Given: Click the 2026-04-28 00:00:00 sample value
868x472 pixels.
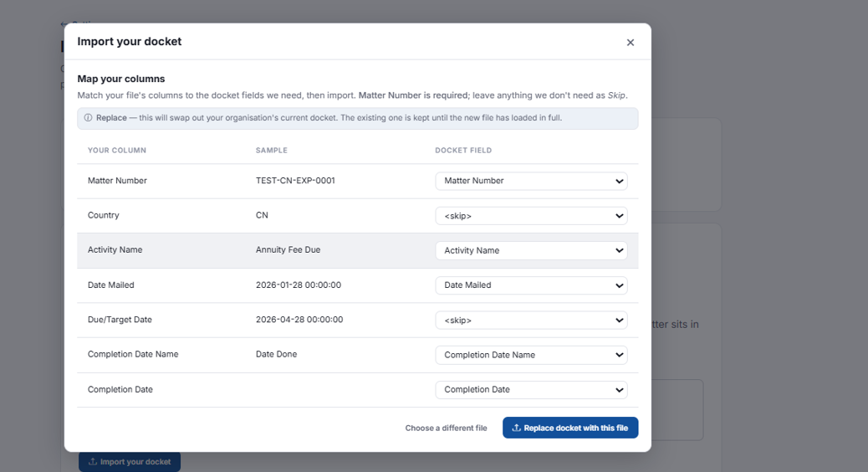Looking at the screenshot, I should pyautogui.click(x=299, y=320).
